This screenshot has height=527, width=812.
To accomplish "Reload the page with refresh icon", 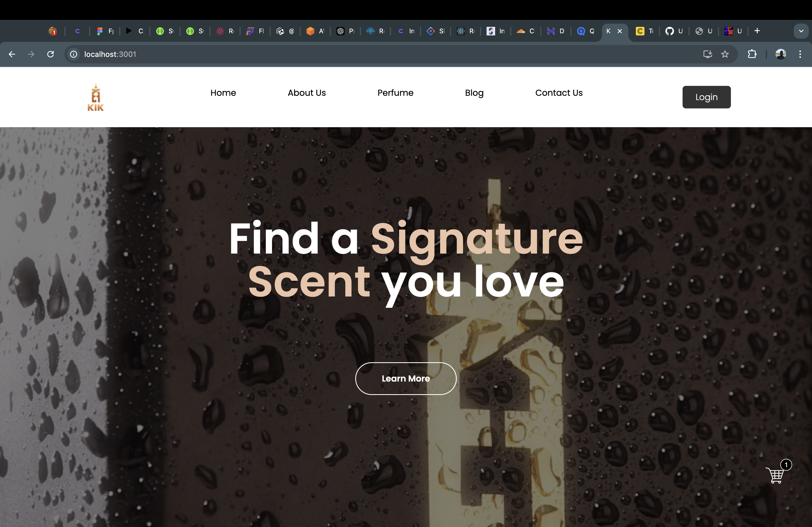I will 50,54.
